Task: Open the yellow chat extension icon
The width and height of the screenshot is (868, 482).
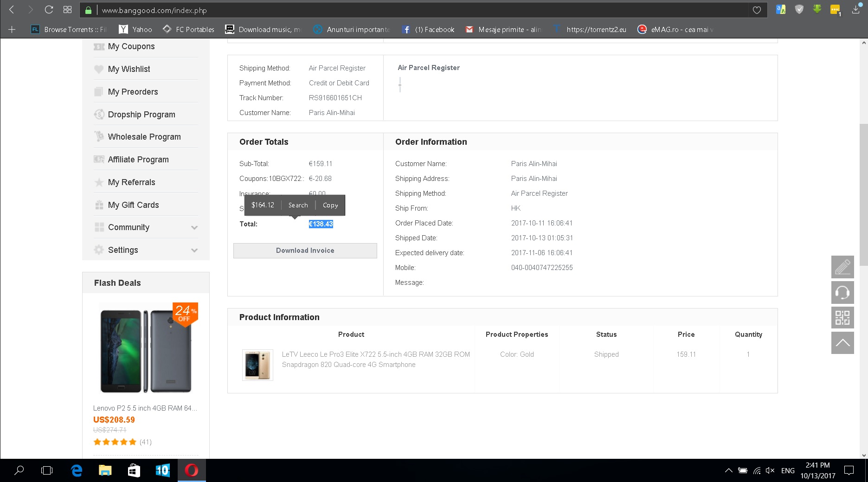Action: 836,10
